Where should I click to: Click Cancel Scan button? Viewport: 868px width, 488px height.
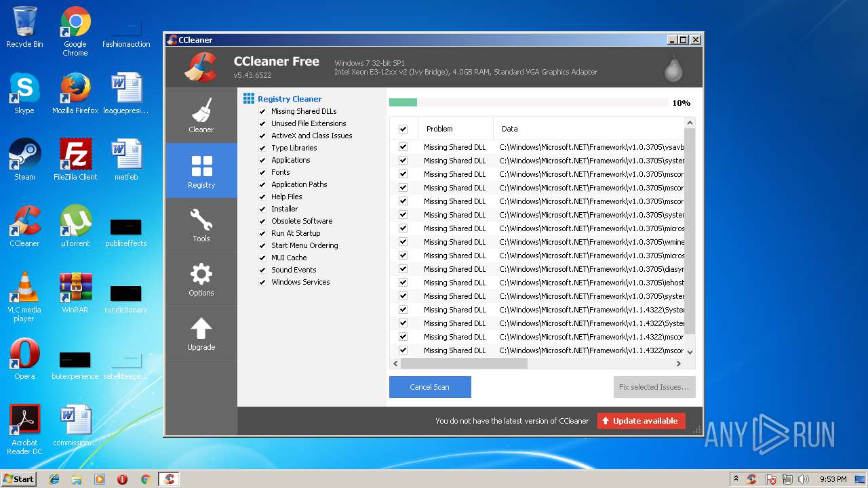tap(430, 387)
